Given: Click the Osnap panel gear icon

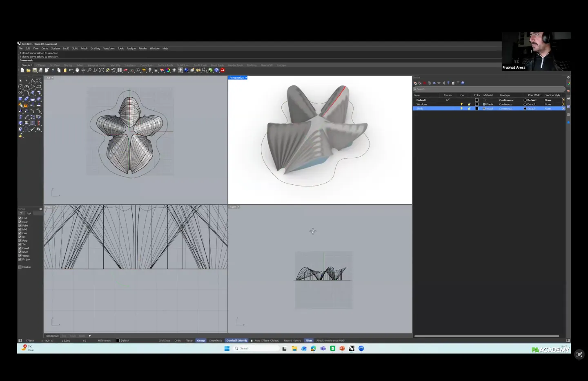Looking at the screenshot, I should (40, 209).
